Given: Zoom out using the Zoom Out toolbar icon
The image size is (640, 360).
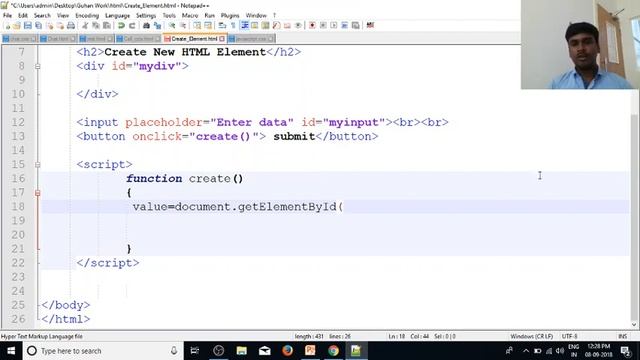Looking at the screenshot, I should pos(183,26).
